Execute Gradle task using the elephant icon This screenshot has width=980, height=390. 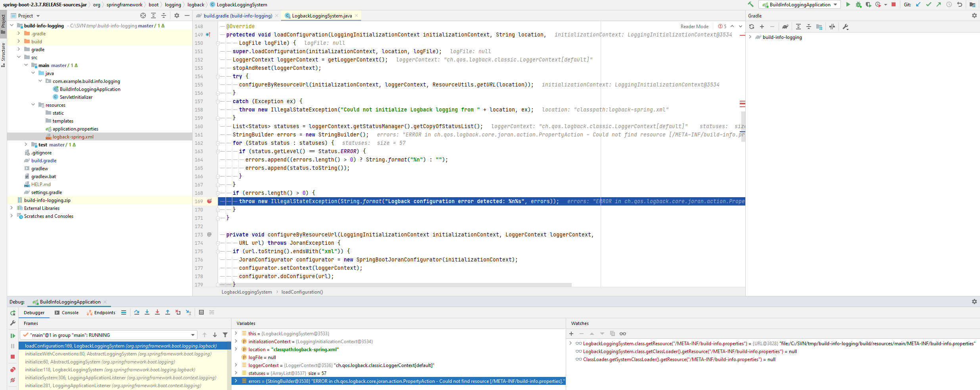[785, 27]
